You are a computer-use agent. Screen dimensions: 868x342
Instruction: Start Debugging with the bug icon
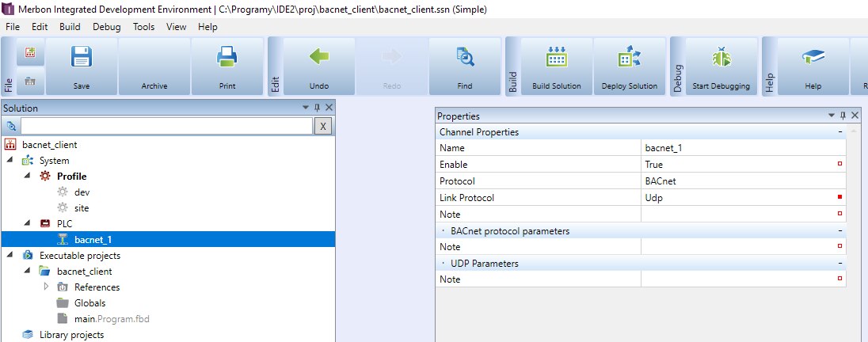point(721,58)
